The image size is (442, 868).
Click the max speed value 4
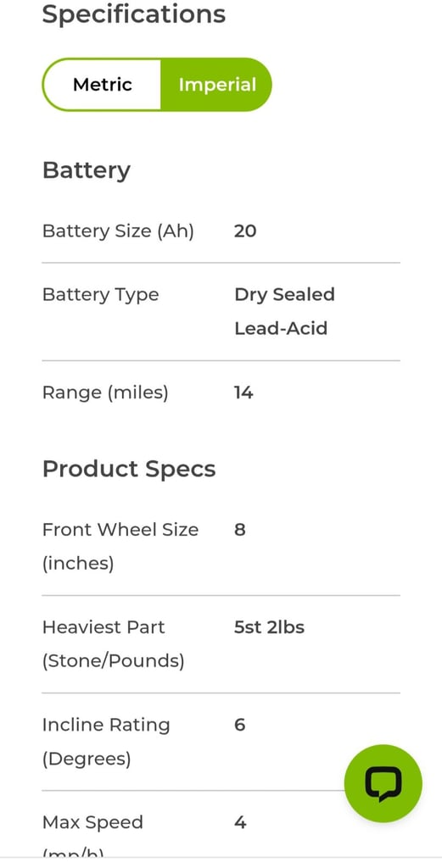pyautogui.click(x=240, y=822)
